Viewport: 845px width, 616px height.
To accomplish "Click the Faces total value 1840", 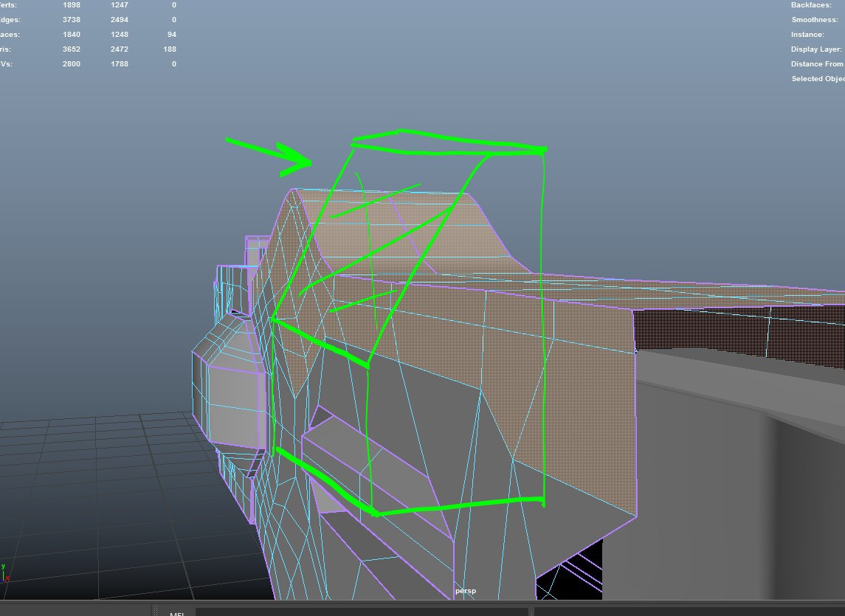I will pyautogui.click(x=71, y=34).
